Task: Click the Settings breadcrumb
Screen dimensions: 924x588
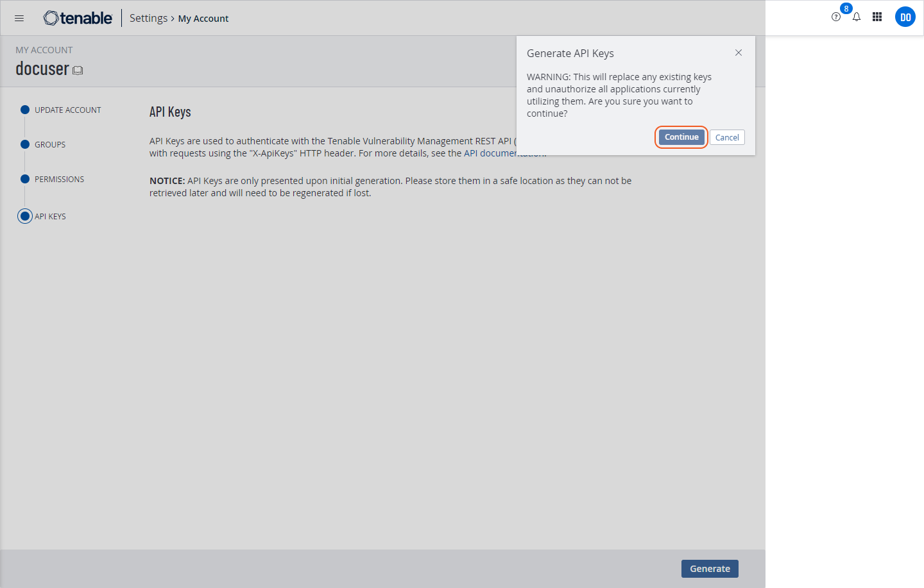Action: [x=148, y=18]
